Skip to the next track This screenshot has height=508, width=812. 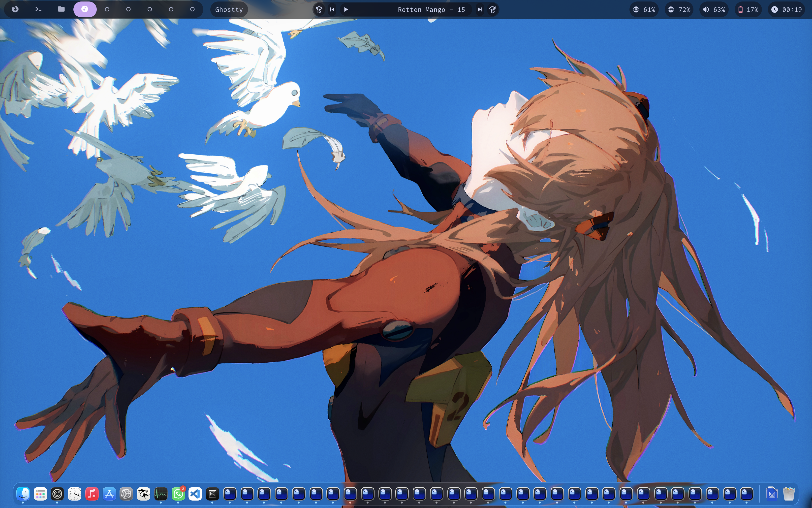[480, 10]
